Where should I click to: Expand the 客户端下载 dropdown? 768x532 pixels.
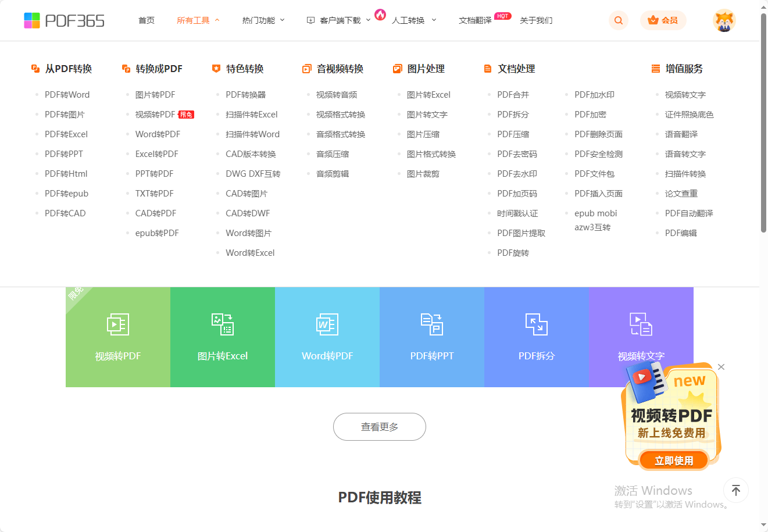click(x=368, y=20)
